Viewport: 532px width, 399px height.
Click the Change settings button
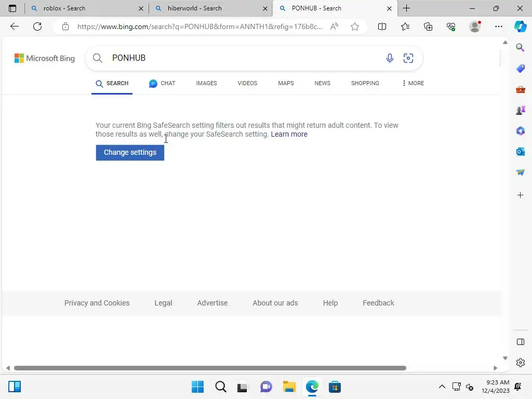pyautogui.click(x=130, y=153)
